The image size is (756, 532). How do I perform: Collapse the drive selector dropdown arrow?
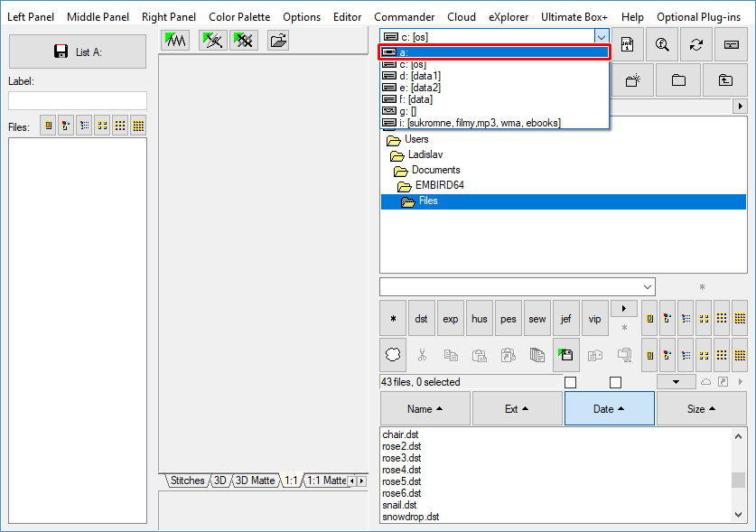pyautogui.click(x=602, y=37)
